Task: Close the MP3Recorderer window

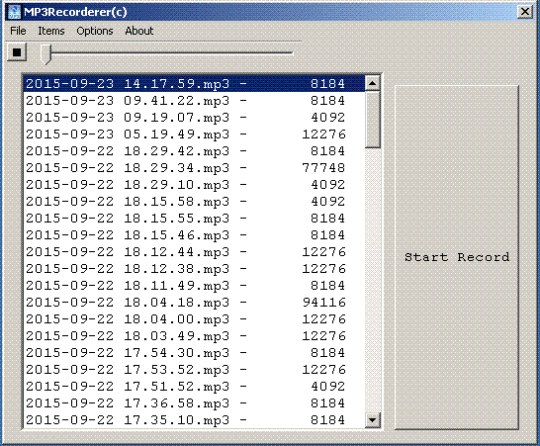Action: [525, 12]
